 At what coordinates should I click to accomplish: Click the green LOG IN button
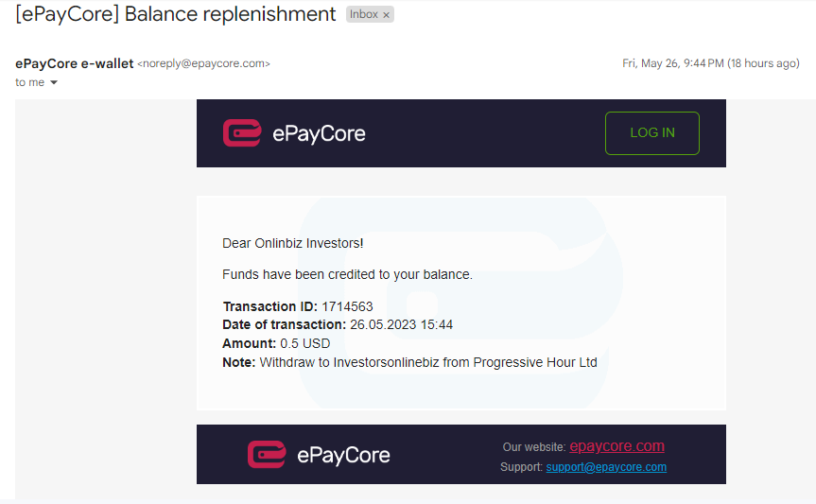(x=652, y=133)
